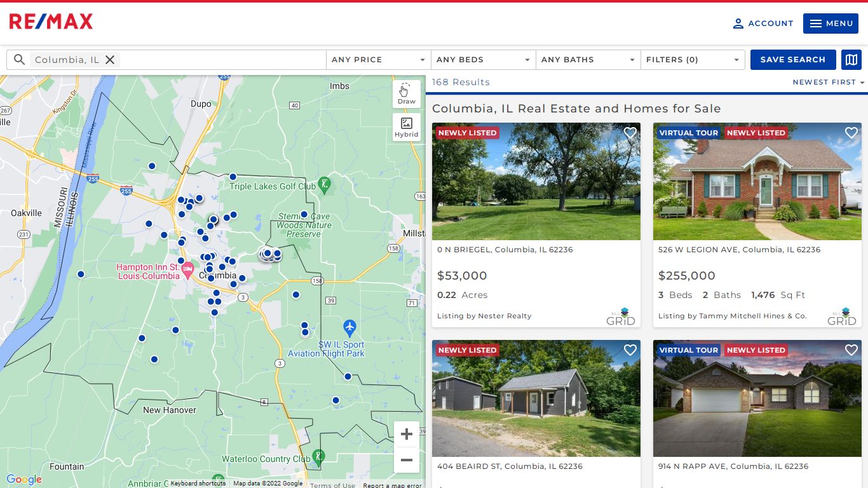The height and width of the screenshot is (488, 868).
Task: Open the 0 N BRIEGEL address link
Action: [505, 250]
